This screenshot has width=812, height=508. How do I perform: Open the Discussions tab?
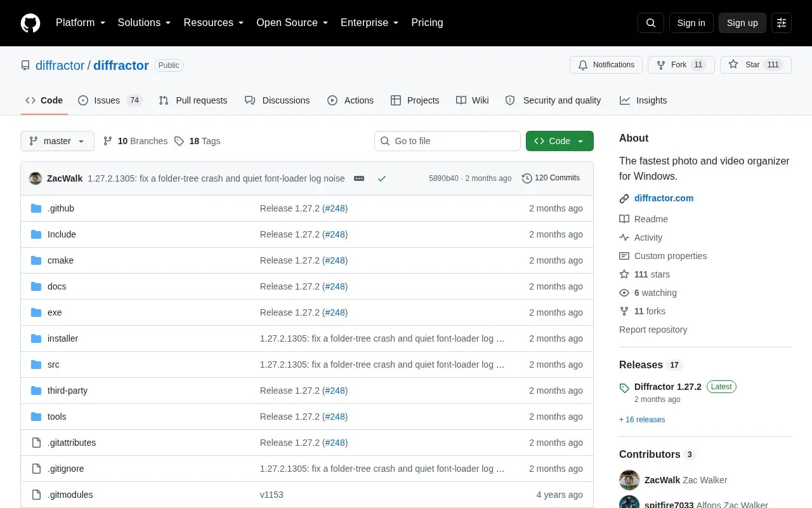click(x=277, y=100)
